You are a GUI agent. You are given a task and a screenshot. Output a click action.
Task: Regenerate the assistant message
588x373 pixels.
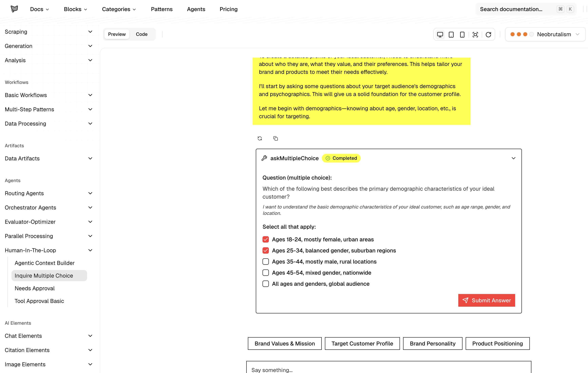click(260, 139)
